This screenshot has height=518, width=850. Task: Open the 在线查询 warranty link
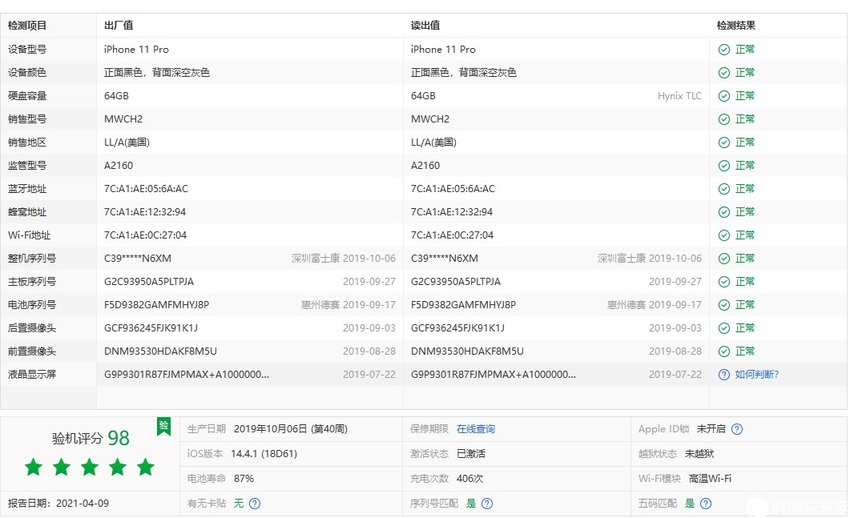[475, 429]
